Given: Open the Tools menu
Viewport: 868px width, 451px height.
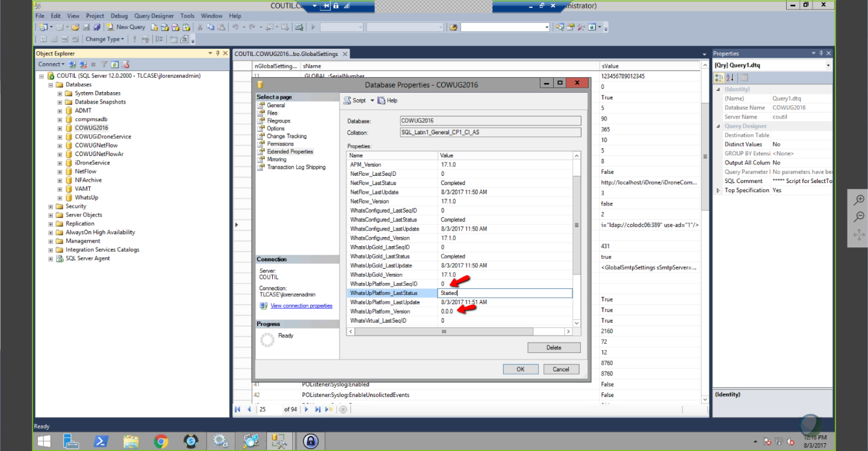Looking at the screenshot, I should tap(187, 16).
